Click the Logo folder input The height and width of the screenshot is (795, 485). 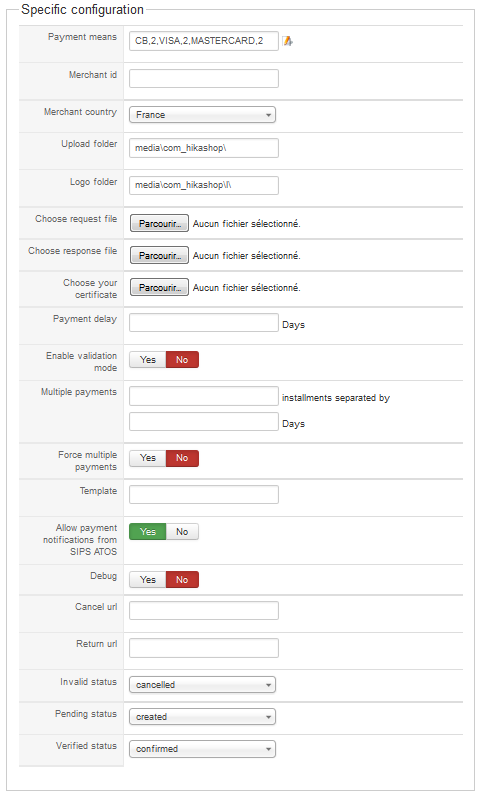coord(204,185)
